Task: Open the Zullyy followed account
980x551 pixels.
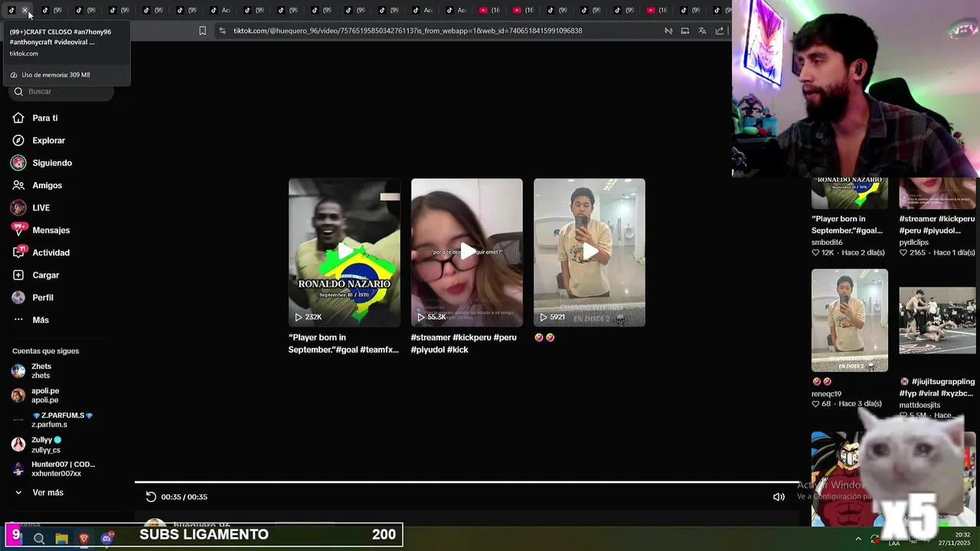Action: (46, 445)
